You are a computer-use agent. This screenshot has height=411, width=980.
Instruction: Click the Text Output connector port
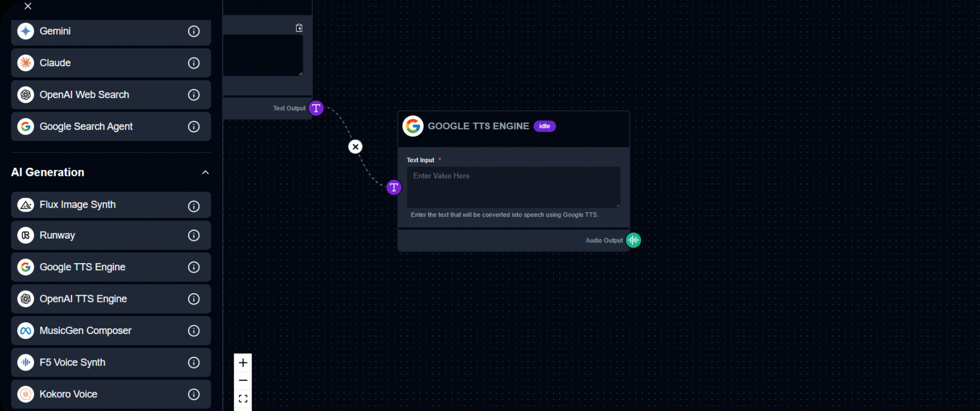[x=316, y=108]
